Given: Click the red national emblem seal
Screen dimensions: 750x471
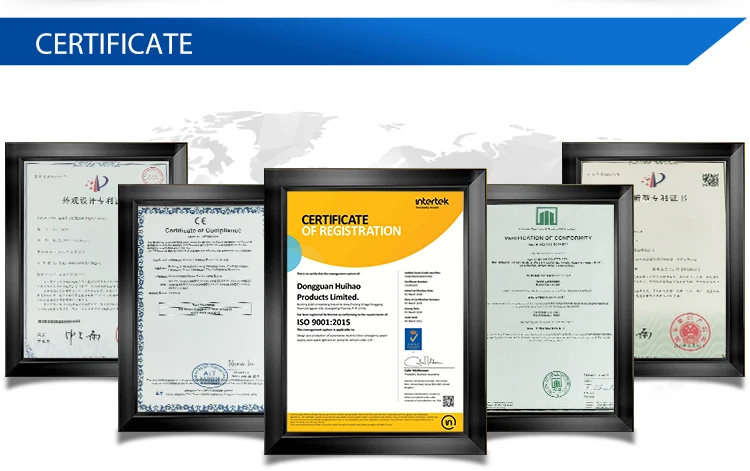Looking at the screenshot, I should pyautogui.click(x=690, y=332).
